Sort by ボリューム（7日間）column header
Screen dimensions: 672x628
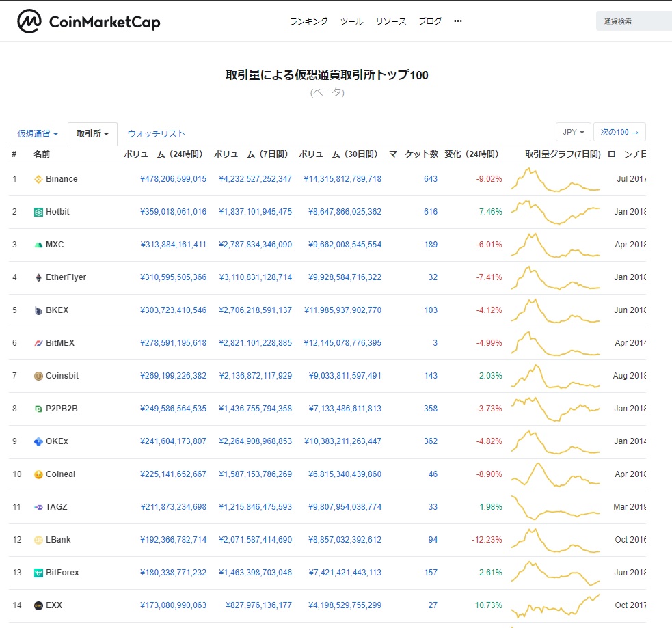pyautogui.click(x=251, y=154)
